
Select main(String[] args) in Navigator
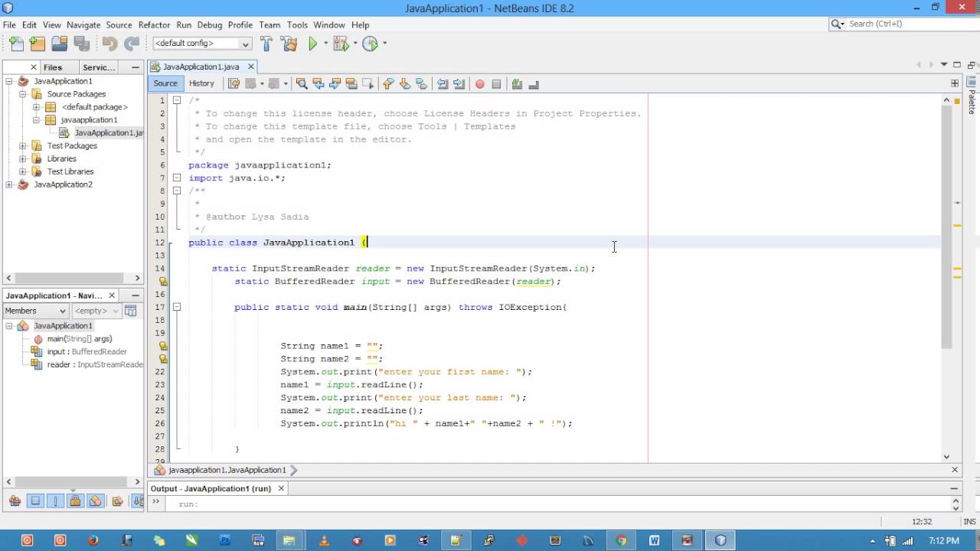(79, 339)
